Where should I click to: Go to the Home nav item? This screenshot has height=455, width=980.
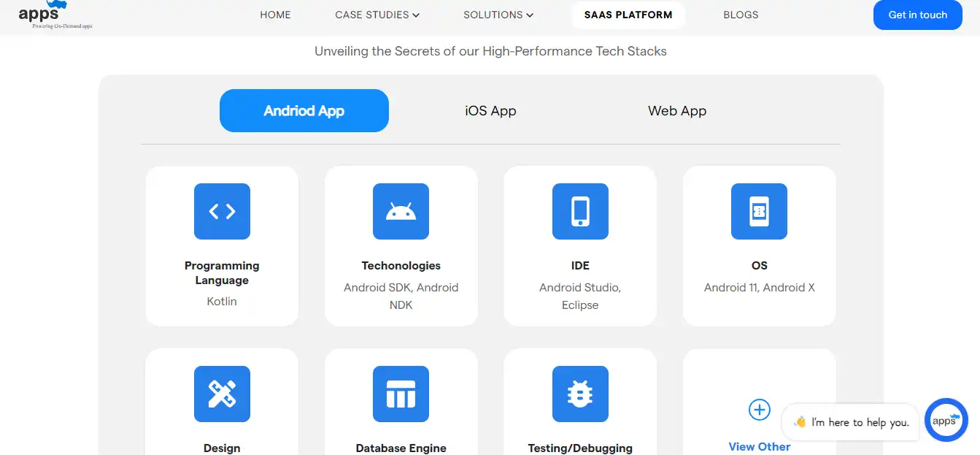[275, 15]
